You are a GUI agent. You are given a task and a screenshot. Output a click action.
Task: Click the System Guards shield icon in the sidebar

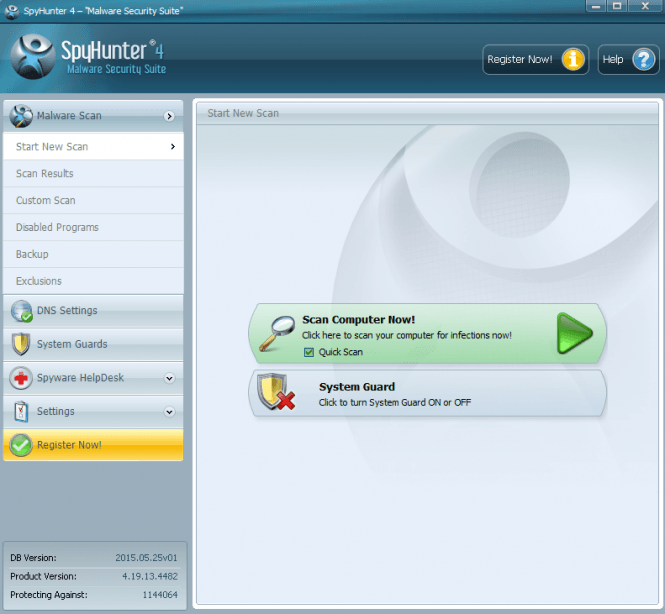pos(21,344)
